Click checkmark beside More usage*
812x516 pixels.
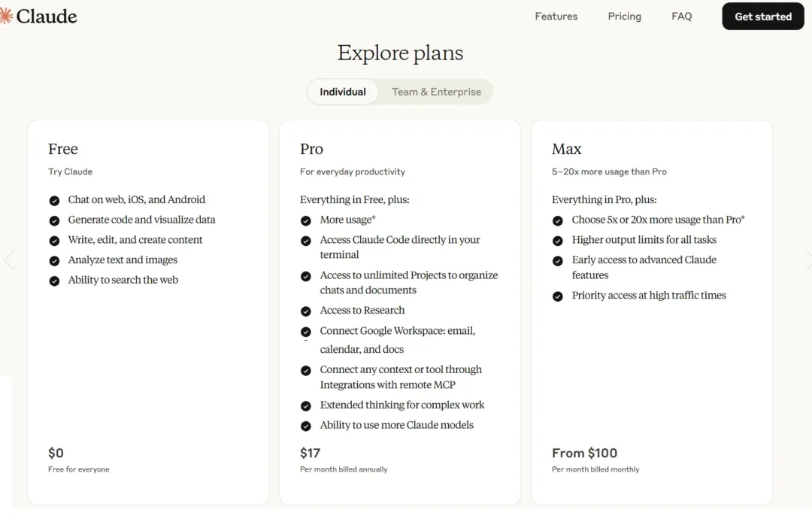(306, 220)
